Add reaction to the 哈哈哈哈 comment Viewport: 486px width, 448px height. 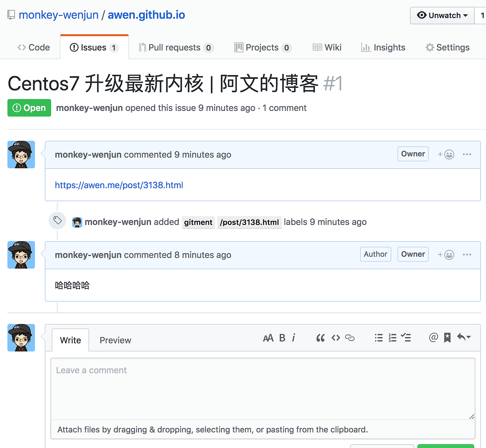(x=446, y=255)
